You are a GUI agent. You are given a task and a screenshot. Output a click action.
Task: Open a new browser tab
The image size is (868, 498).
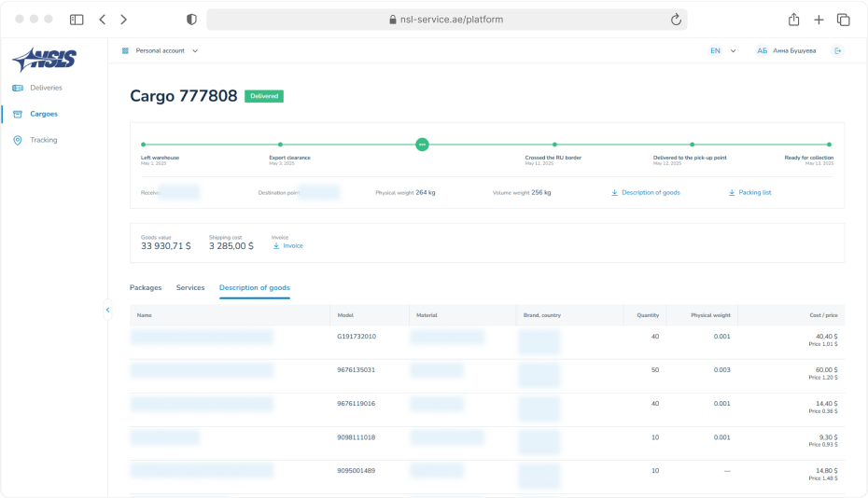tap(819, 20)
